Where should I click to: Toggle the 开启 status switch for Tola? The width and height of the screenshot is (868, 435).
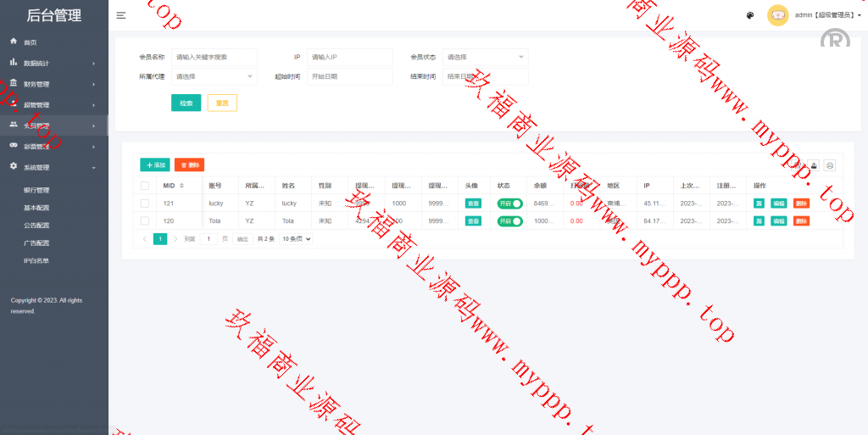509,221
